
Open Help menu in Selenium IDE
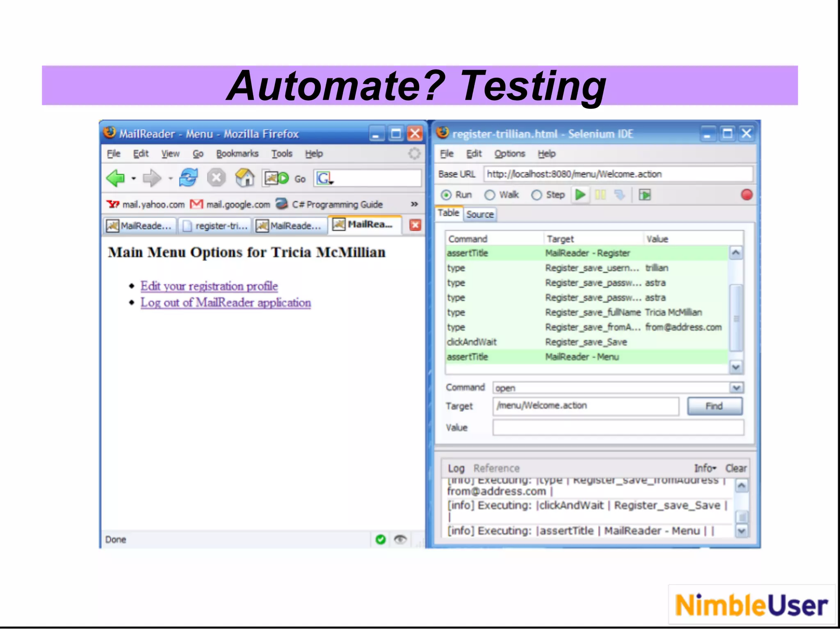[547, 154]
